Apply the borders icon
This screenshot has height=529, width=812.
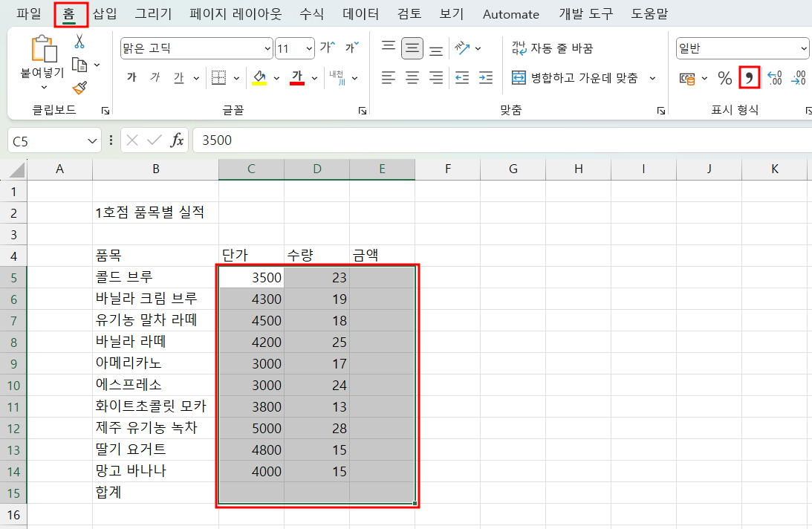point(218,78)
